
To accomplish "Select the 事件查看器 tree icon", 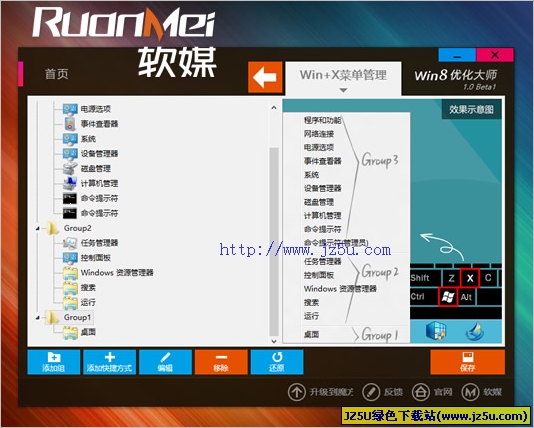I will 70,124.
